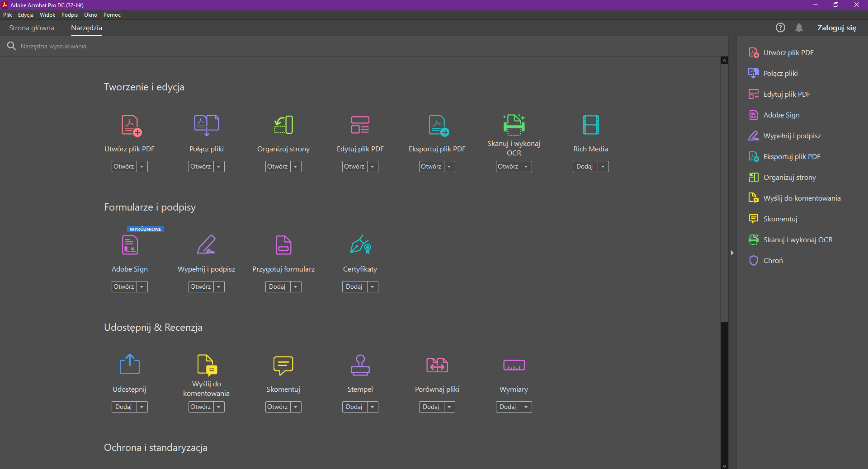Open the Plik menu
868x469 pixels.
(x=8, y=15)
